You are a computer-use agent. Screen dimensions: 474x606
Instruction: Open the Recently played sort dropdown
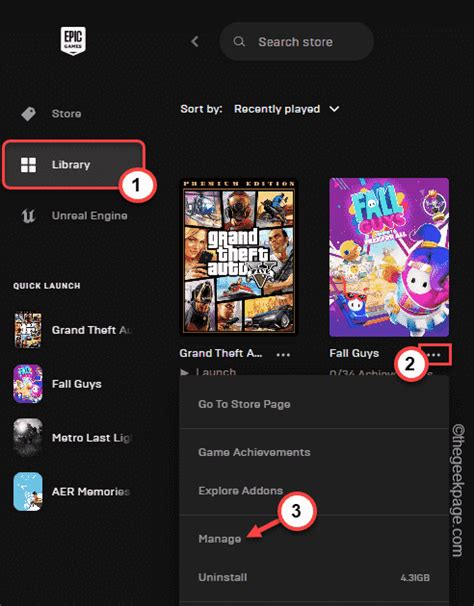coord(286,109)
